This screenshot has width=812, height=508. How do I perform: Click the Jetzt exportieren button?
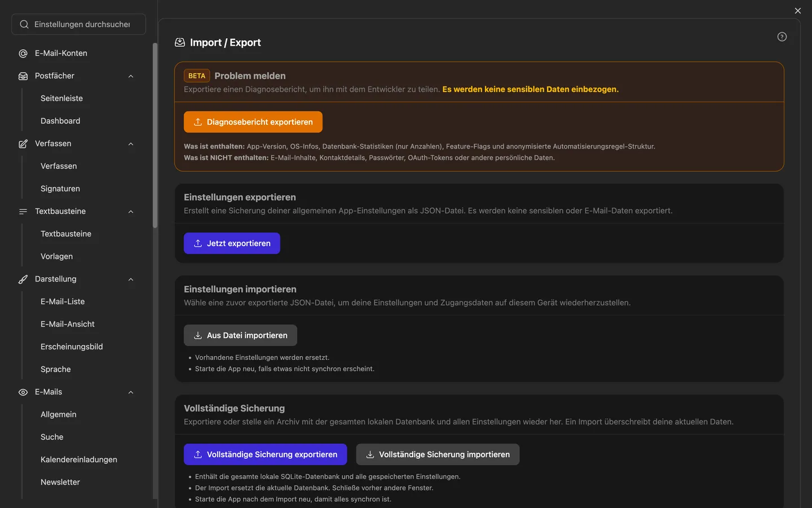[232, 243]
